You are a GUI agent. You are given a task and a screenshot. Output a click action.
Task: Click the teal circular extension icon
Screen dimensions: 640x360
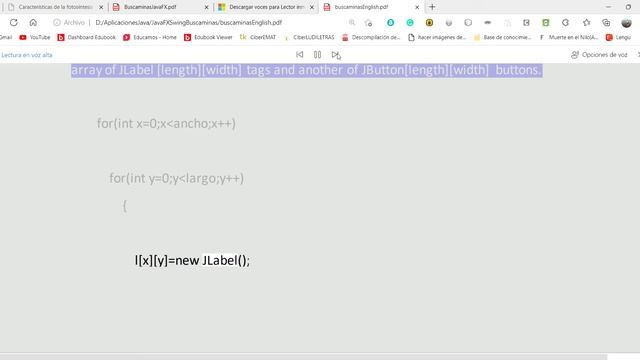391,23
